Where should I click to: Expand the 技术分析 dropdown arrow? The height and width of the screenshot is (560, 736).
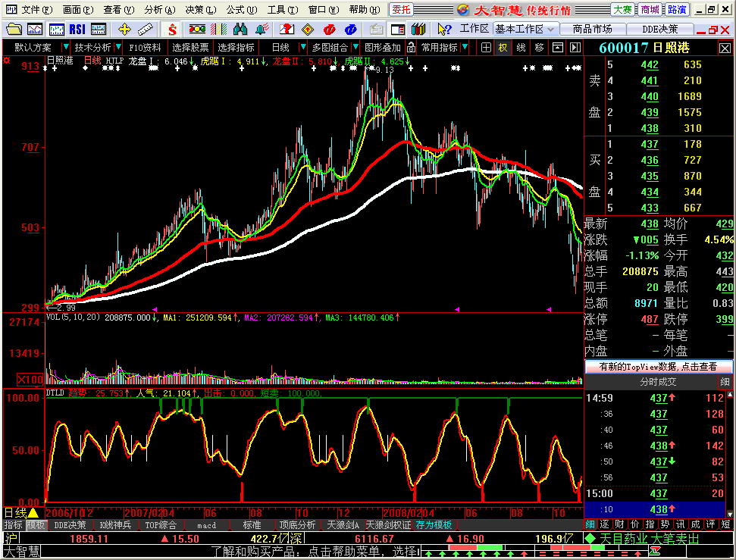[118, 48]
